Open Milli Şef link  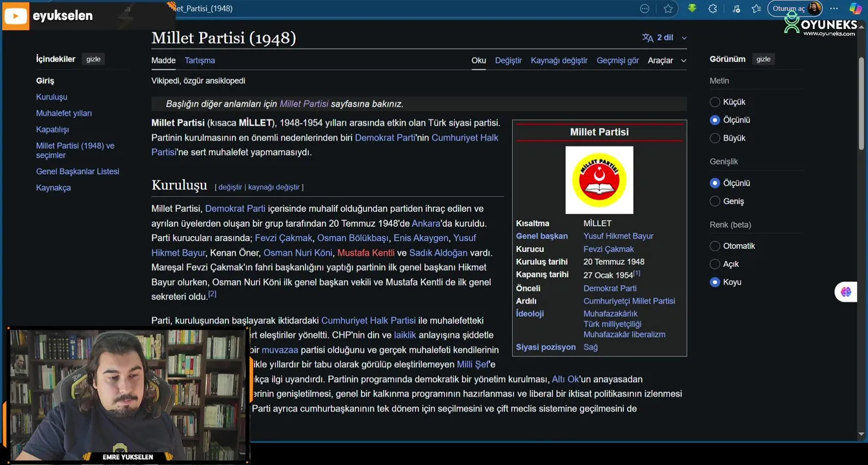pos(473,365)
